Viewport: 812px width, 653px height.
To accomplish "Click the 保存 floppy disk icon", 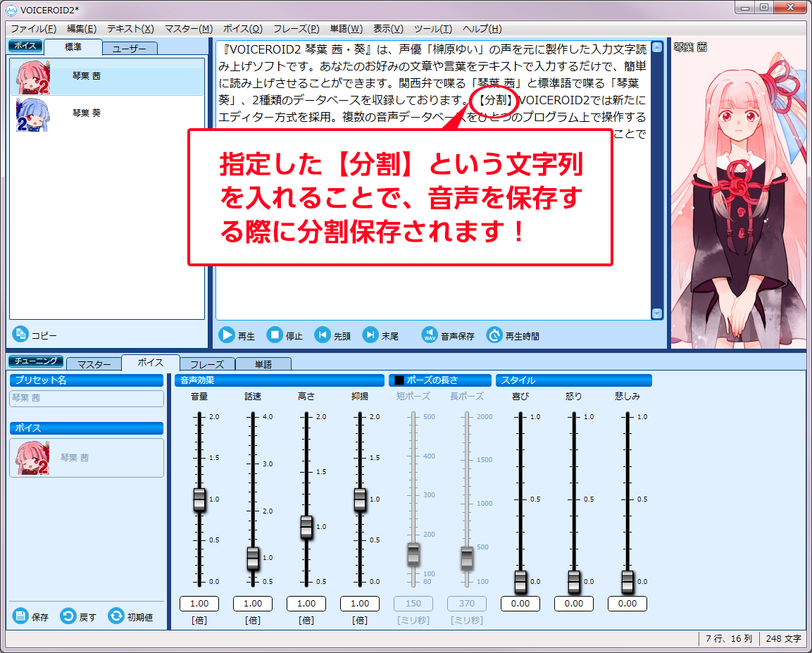I will tap(20, 616).
